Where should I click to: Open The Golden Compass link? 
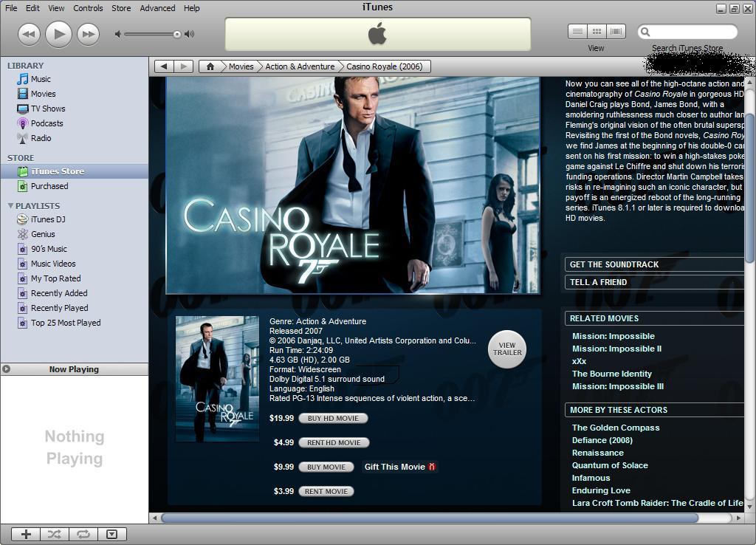click(x=616, y=428)
